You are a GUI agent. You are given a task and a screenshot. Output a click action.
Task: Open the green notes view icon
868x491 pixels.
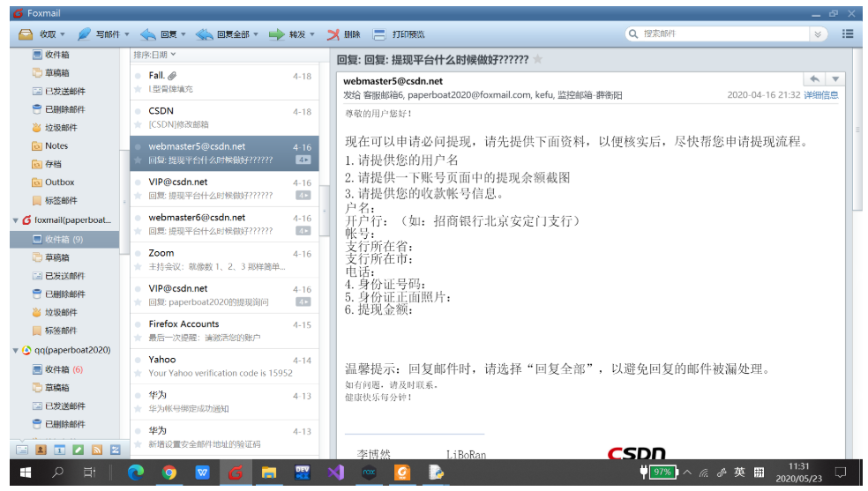78,450
